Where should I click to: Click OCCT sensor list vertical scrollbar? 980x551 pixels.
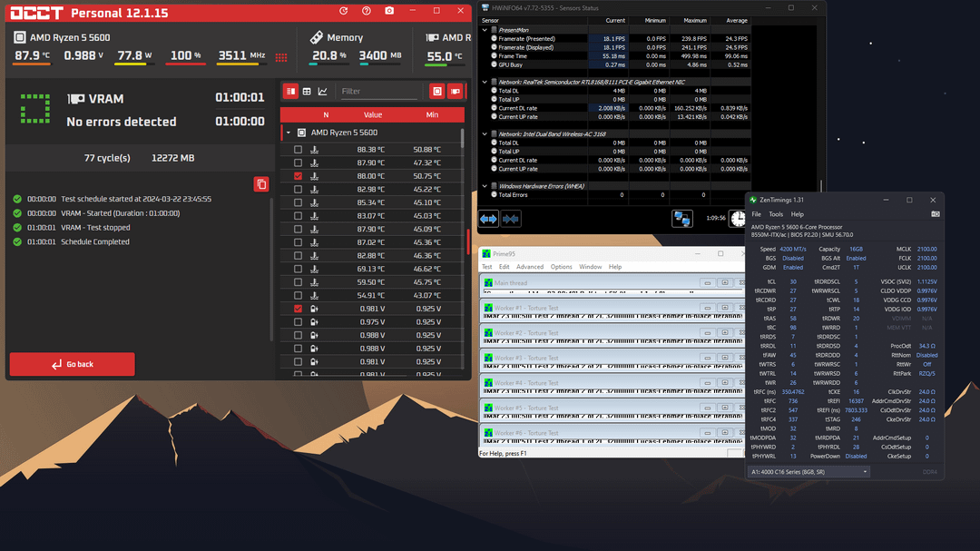(463, 139)
